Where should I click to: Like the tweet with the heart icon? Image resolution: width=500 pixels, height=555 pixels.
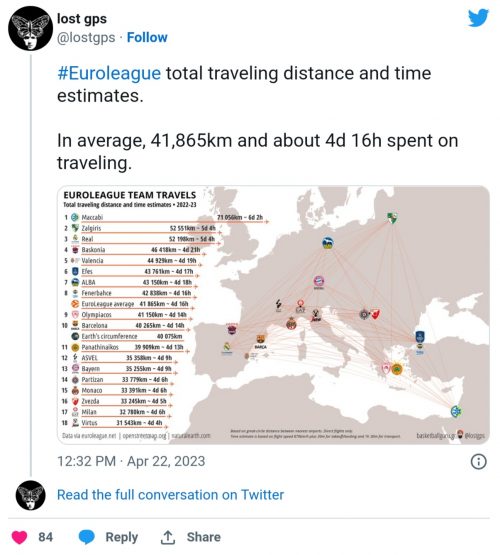pyautogui.click(x=19, y=537)
